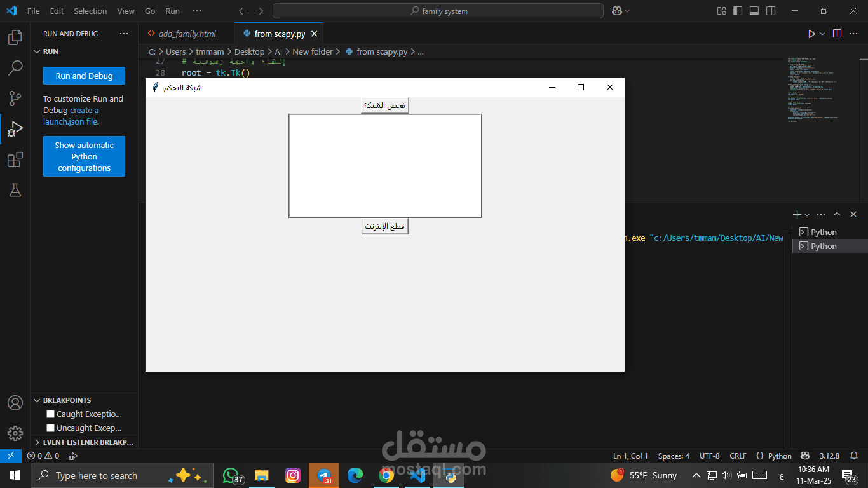Open the run button dropdown arrow

point(822,34)
